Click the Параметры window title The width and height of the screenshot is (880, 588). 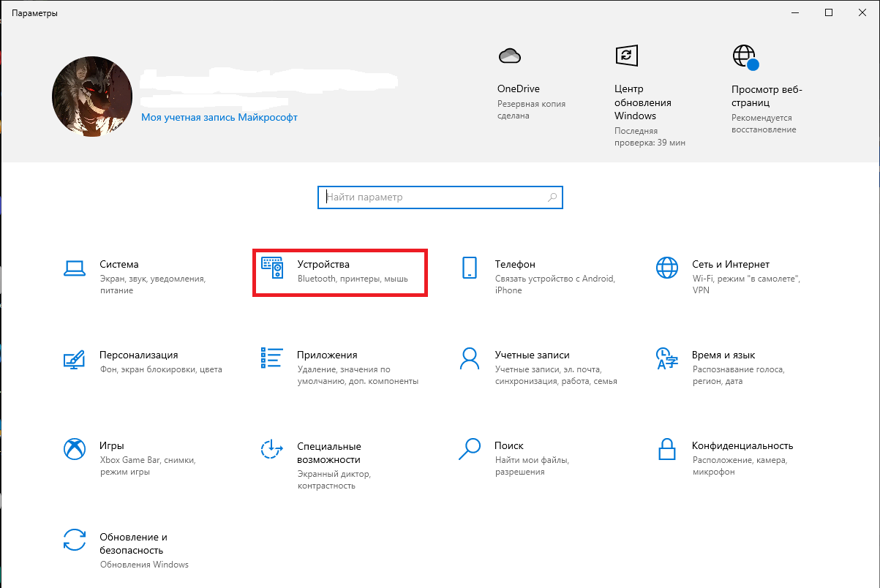point(34,13)
